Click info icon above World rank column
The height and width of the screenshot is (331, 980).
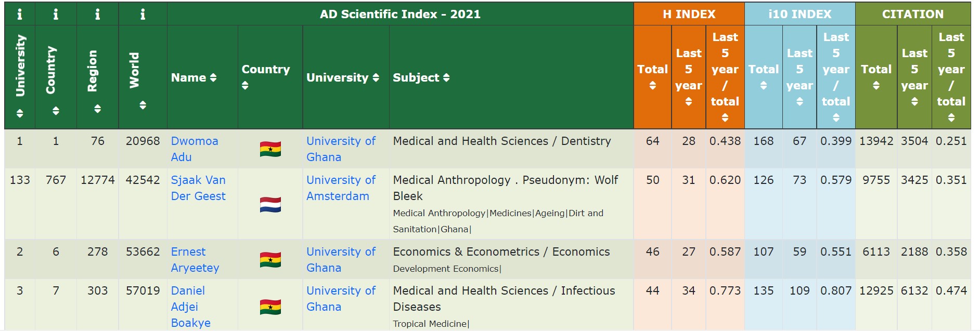tap(143, 14)
